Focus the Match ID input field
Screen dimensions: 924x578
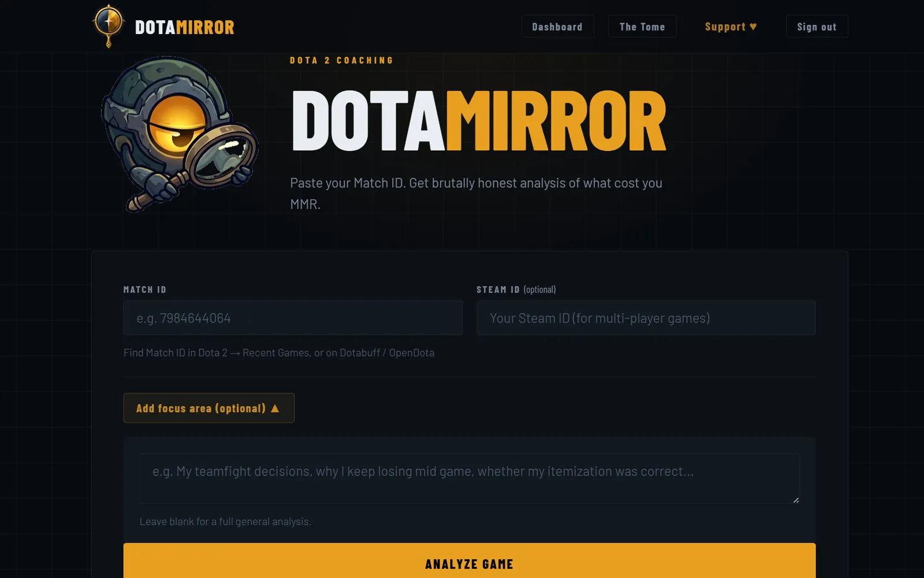293,318
